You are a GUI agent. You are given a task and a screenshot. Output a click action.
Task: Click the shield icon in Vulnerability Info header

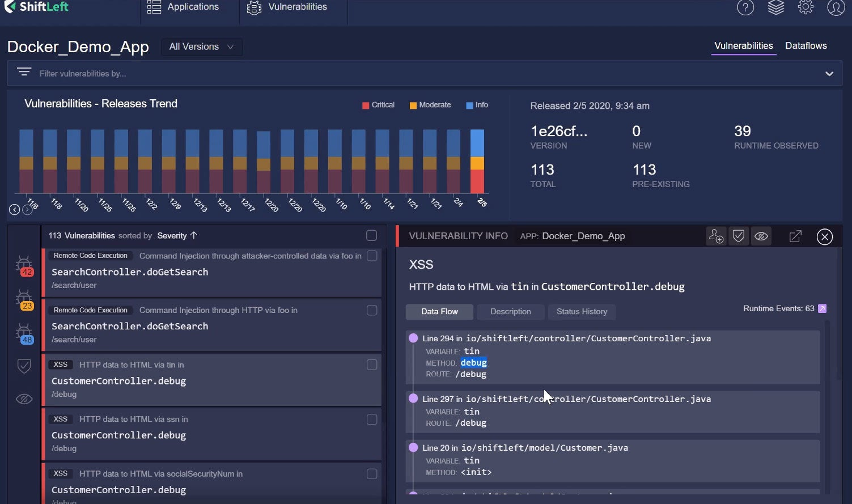[738, 236]
